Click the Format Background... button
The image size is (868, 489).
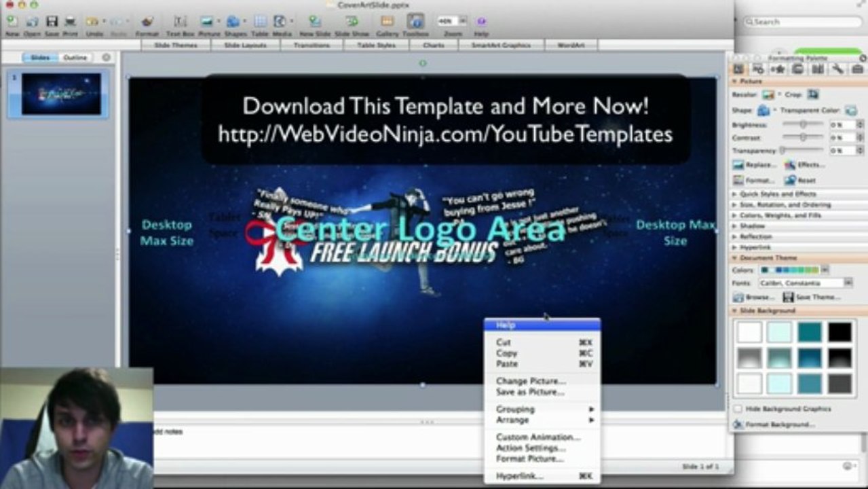click(774, 424)
